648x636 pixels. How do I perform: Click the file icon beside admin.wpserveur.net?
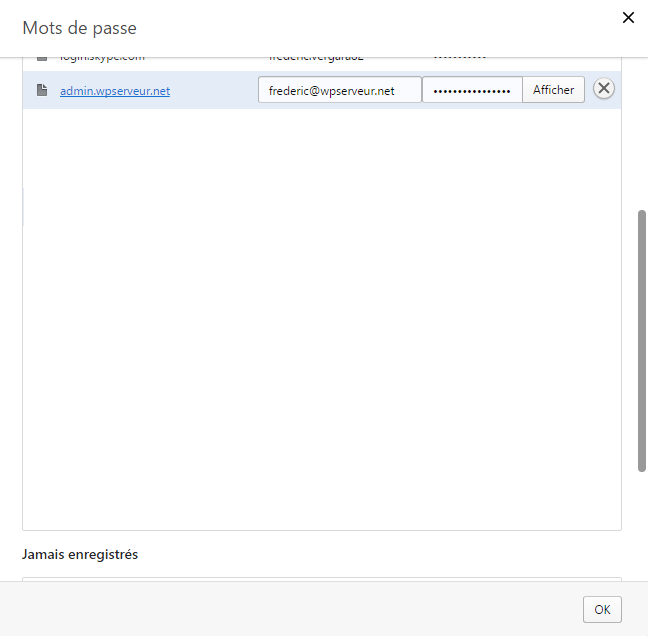coord(42,90)
